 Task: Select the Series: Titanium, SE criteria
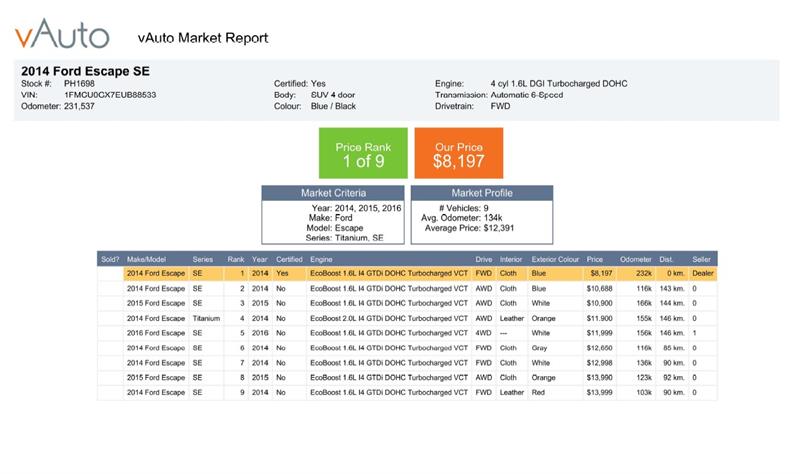point(344,238)
